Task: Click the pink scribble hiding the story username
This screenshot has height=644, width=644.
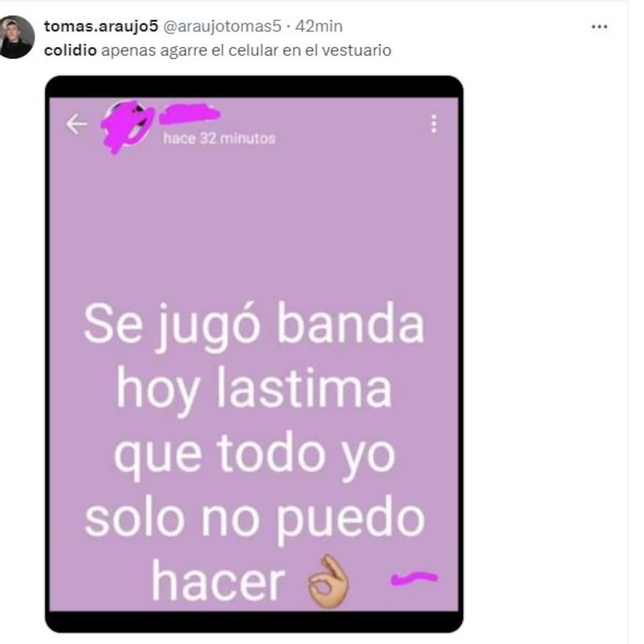Action: [x=191, y=112]
